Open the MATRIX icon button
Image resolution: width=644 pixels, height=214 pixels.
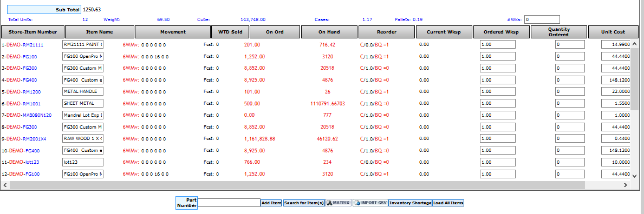point(339,203)
